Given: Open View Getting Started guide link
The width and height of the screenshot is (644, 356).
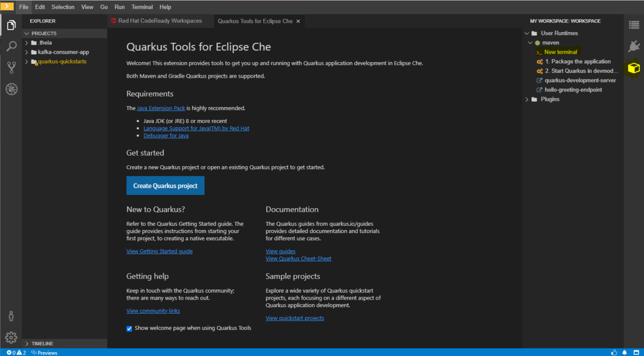Looking at the screenshot, I should coord(159,251).
